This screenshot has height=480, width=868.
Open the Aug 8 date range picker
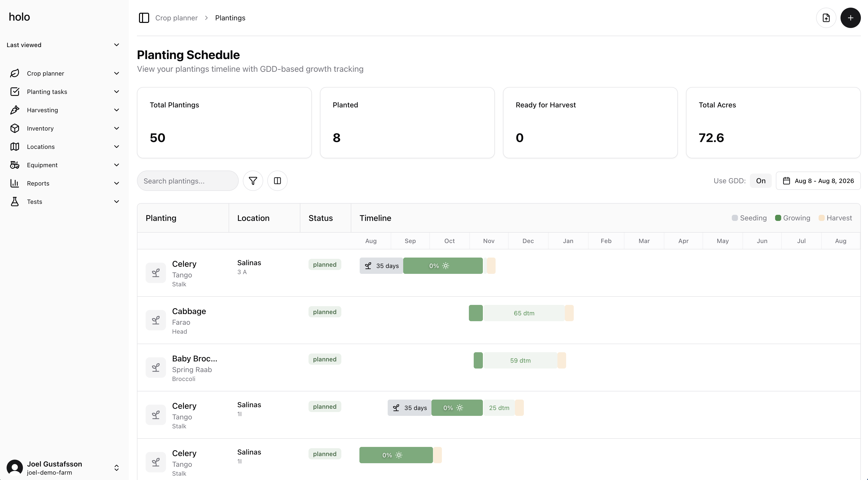click(x=818, y=181)
